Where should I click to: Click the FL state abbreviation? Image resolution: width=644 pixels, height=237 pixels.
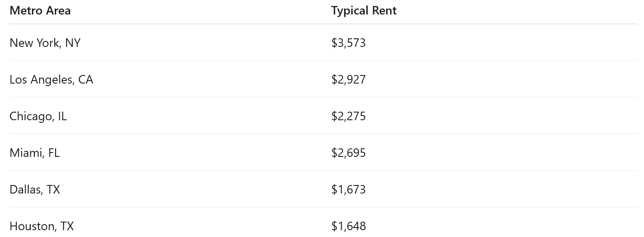pos(54,153)
